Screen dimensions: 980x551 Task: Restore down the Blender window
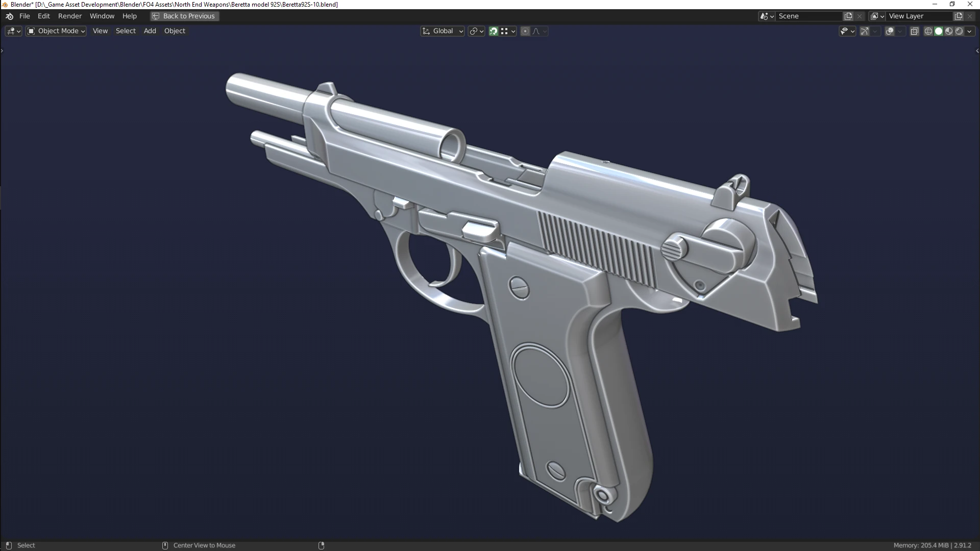(952, 4)
